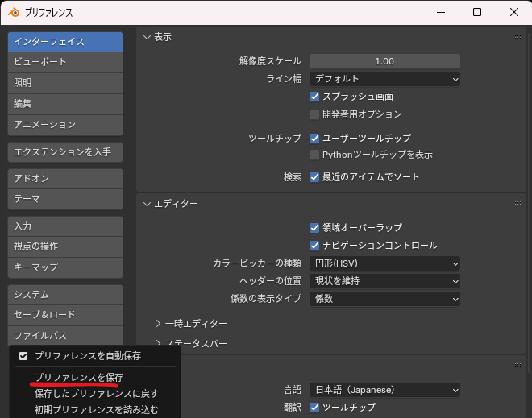Select the 編集 tab
The height and width of the screenshot is (418, 532).
65,104
